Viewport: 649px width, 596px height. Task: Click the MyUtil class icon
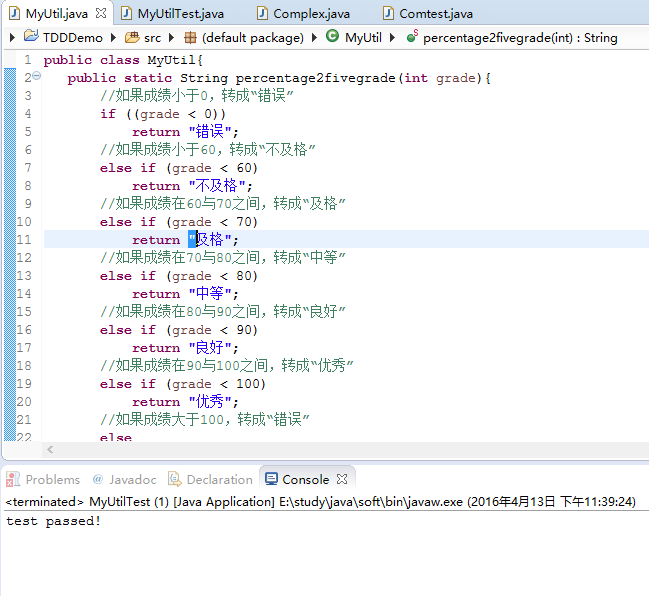pyautogui.click(x=332, y=36)
